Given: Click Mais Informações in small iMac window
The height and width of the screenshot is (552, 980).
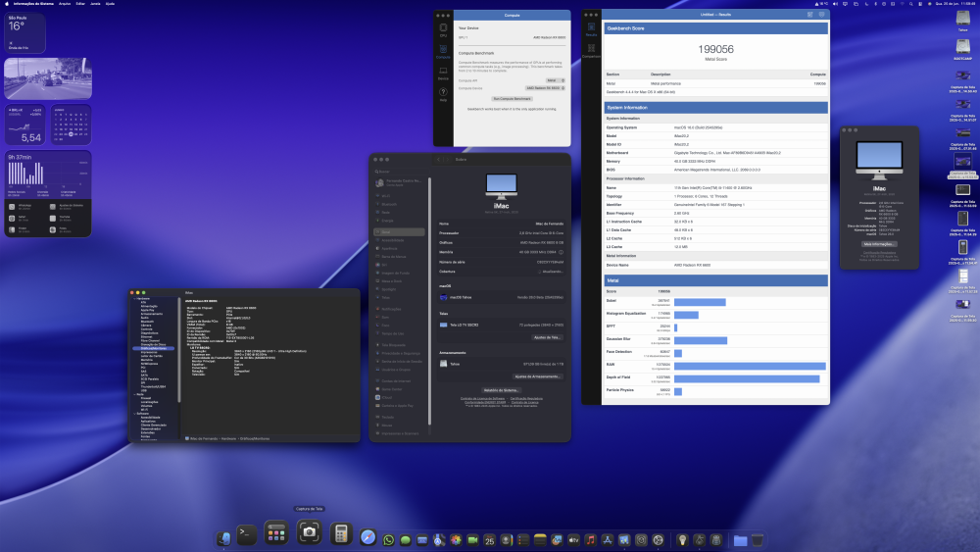Looking at the screenshot, I should [879, 244].
